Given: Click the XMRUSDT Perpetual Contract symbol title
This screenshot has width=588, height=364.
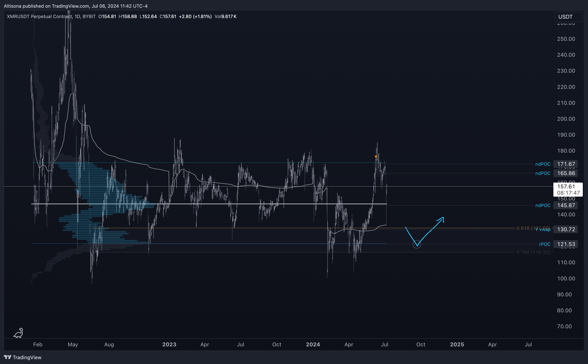Looking at the screenshot, I should tap(51, 16).
